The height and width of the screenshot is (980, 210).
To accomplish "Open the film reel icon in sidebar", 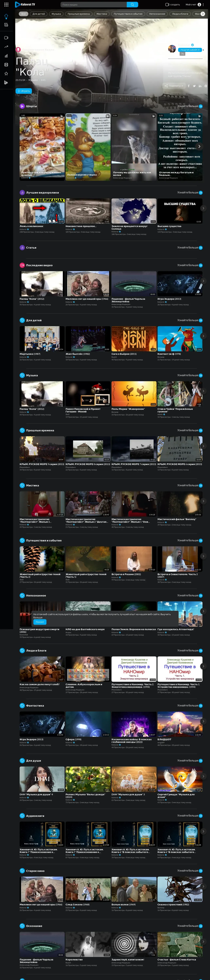I will pyautogui.click(x=6, y=65).
